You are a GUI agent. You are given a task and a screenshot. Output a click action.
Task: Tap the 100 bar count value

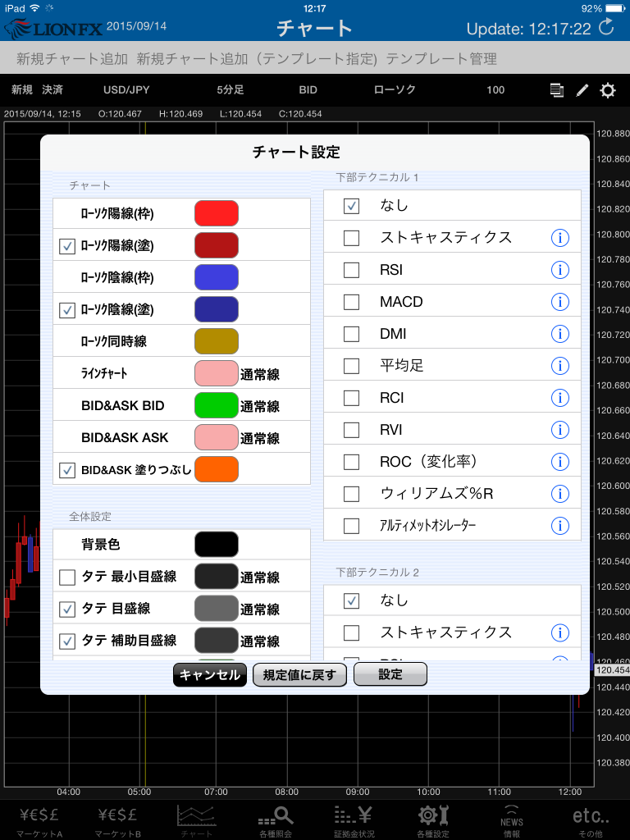point(495,90)
